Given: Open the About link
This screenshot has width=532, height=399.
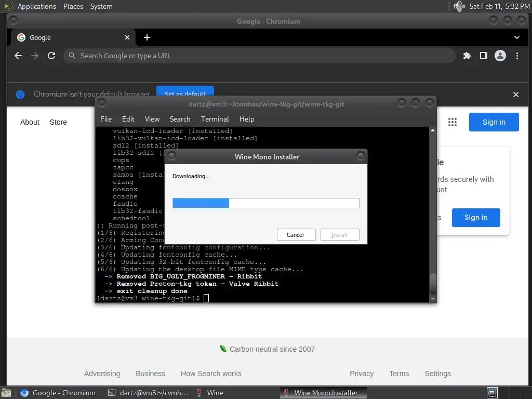Looking at the screenshot, I should pyautogui.click(x=30, y=122).
